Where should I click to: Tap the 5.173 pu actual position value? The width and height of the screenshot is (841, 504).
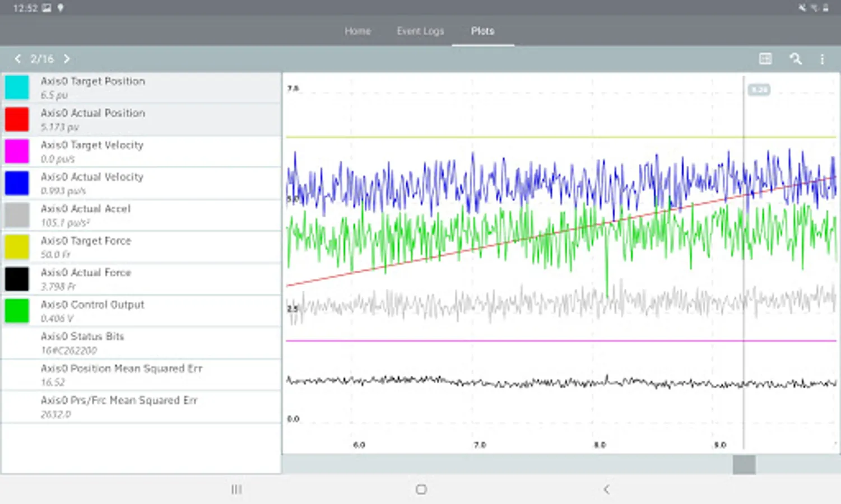click(59, 128)
